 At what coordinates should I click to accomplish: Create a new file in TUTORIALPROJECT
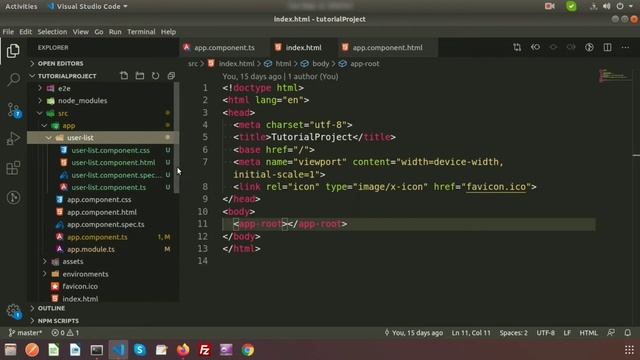pos(124,76)
